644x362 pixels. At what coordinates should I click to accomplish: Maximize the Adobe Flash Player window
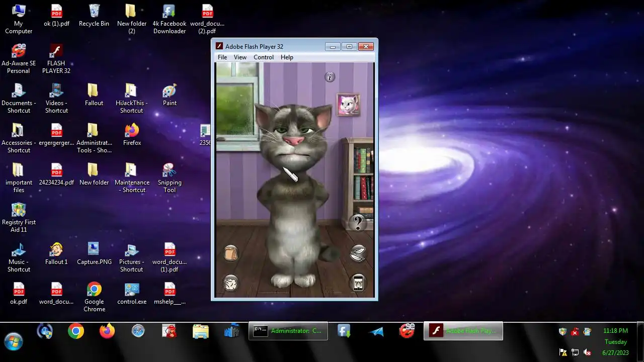click(x=349, y=46)
